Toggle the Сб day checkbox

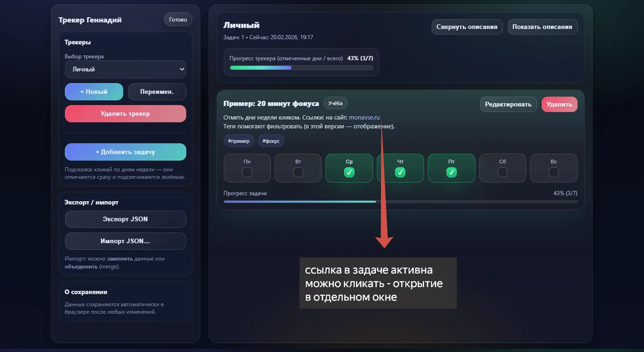[502, 172]
